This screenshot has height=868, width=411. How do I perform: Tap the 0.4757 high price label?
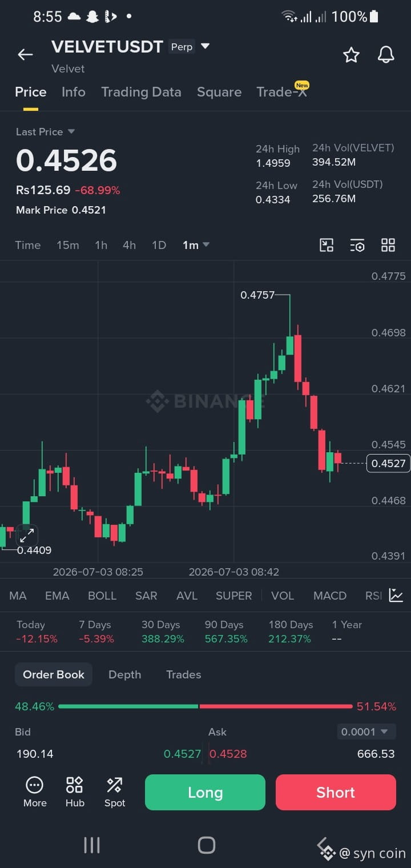257,295
